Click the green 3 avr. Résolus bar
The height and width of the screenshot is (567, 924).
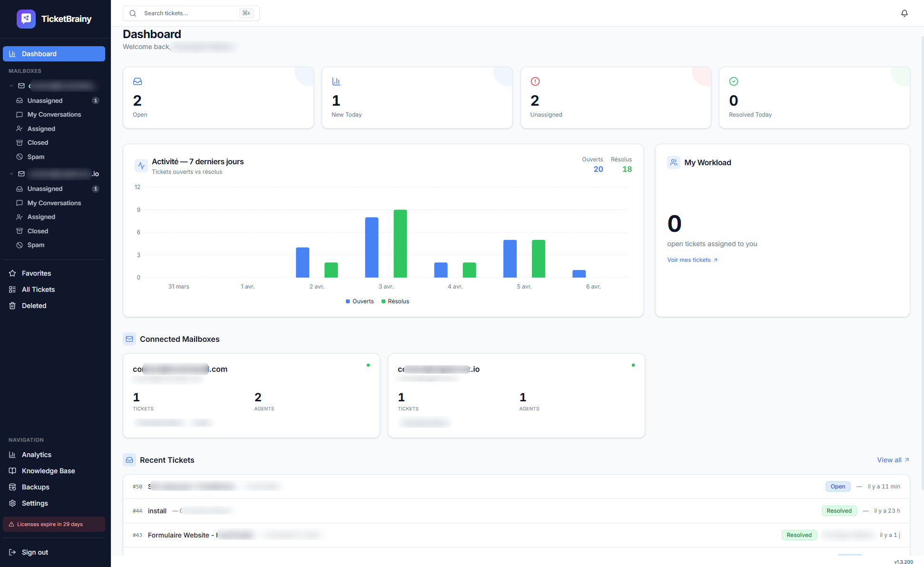pos(400,244)
